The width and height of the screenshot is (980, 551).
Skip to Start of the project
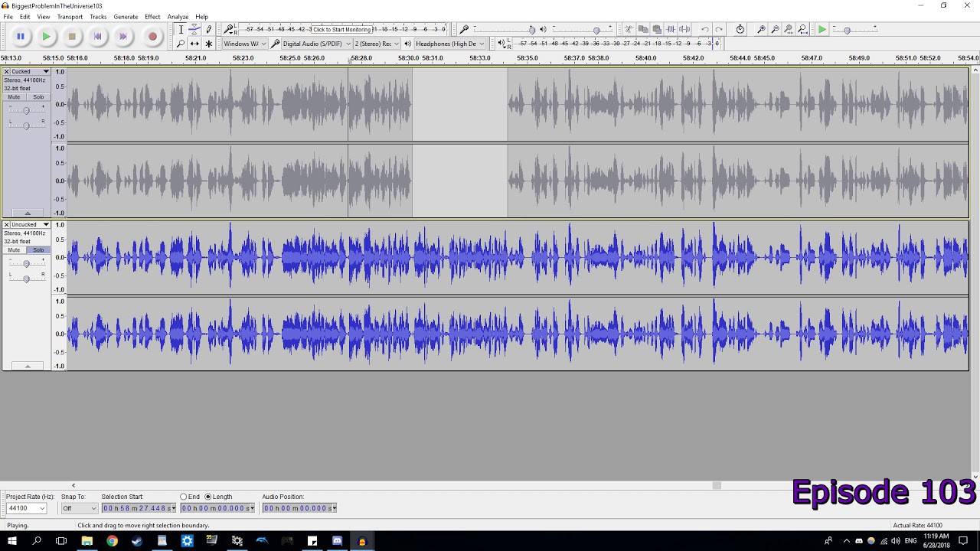[97, 36]
